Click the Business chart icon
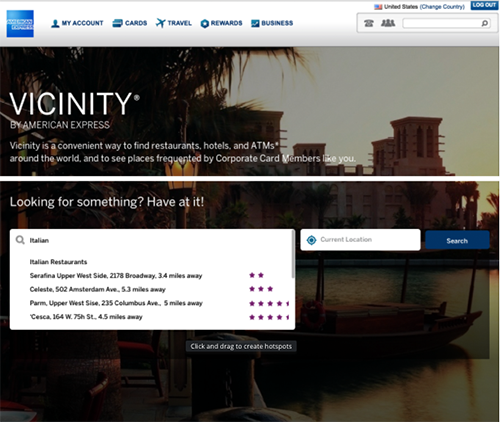This screenshot has width=500, height=422. point(255,23)
